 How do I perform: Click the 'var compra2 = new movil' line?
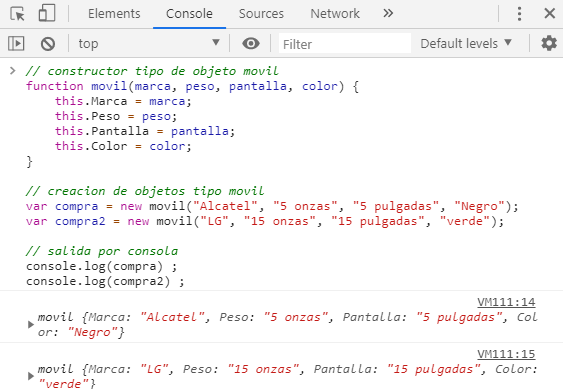pos(265,221)
